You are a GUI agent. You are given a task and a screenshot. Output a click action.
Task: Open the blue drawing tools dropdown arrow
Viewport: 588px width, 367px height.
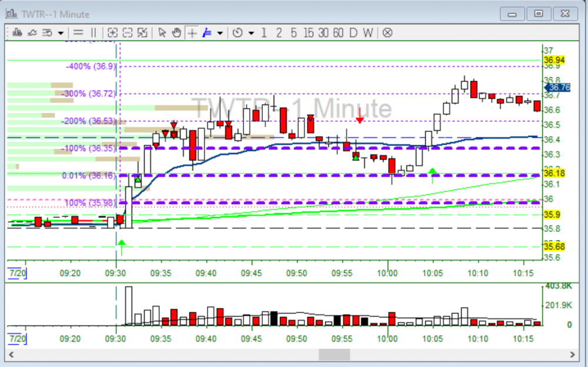pos(220,33)
